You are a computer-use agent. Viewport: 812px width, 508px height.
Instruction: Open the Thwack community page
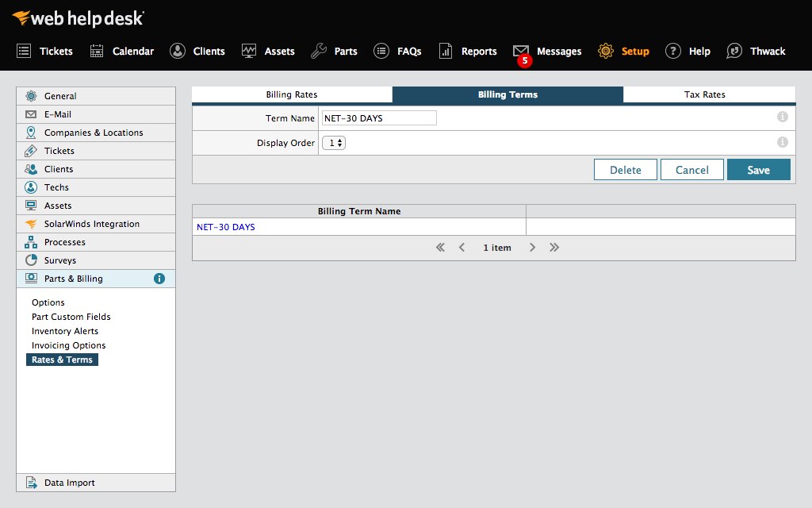point(766,51)
